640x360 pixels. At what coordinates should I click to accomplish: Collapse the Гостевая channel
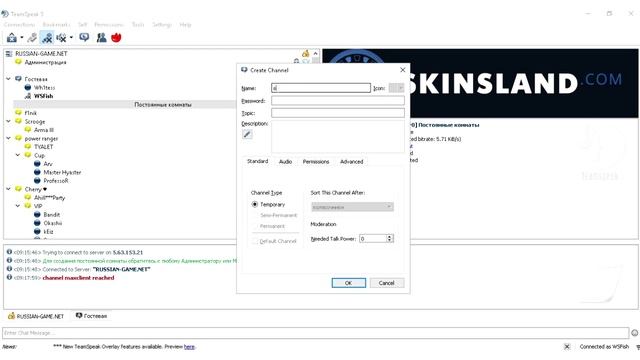tap(9, 79)
